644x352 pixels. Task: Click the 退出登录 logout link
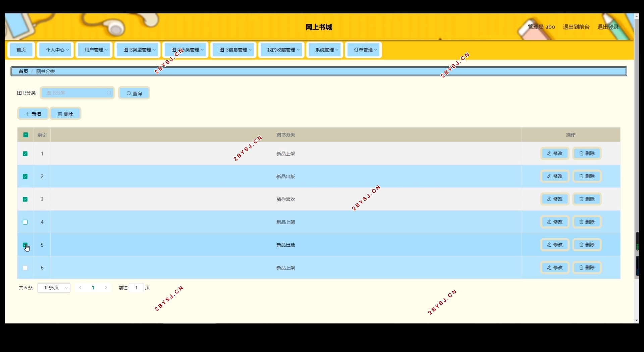pyautogui.click(x=608, y=27)
